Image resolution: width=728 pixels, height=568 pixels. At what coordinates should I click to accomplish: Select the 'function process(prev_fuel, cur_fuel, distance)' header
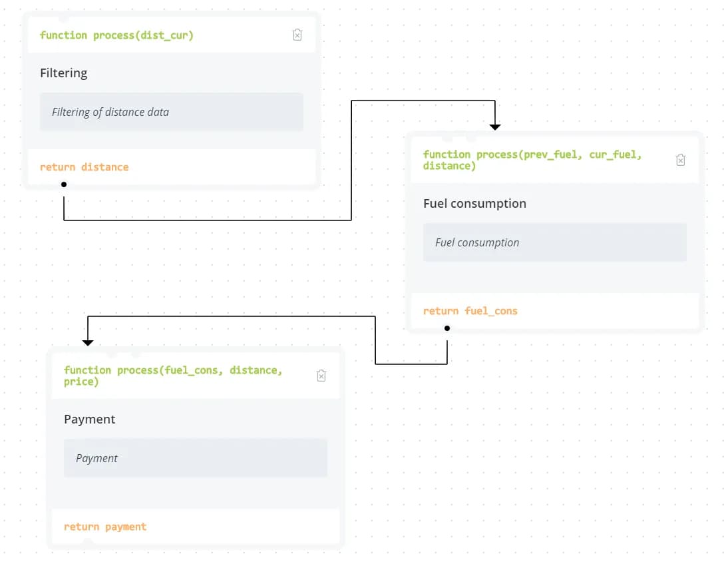tap(532, 160)
